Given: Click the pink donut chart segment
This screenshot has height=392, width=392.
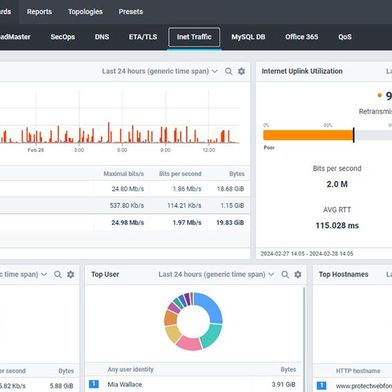Looking at the screenshot, I should point(188,343).
